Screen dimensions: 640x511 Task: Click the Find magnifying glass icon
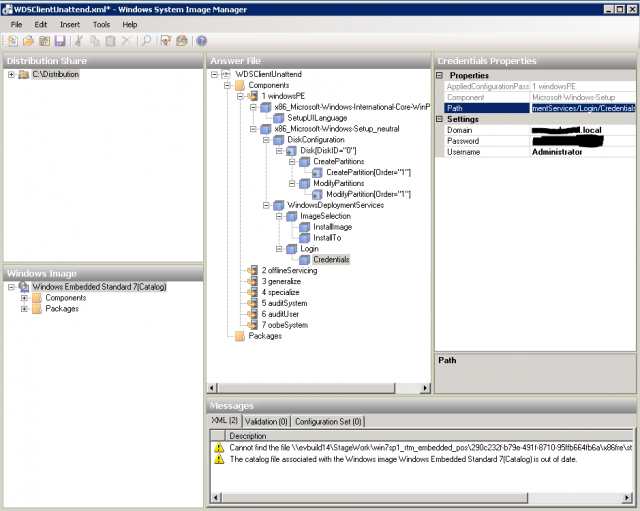(146, 41)
